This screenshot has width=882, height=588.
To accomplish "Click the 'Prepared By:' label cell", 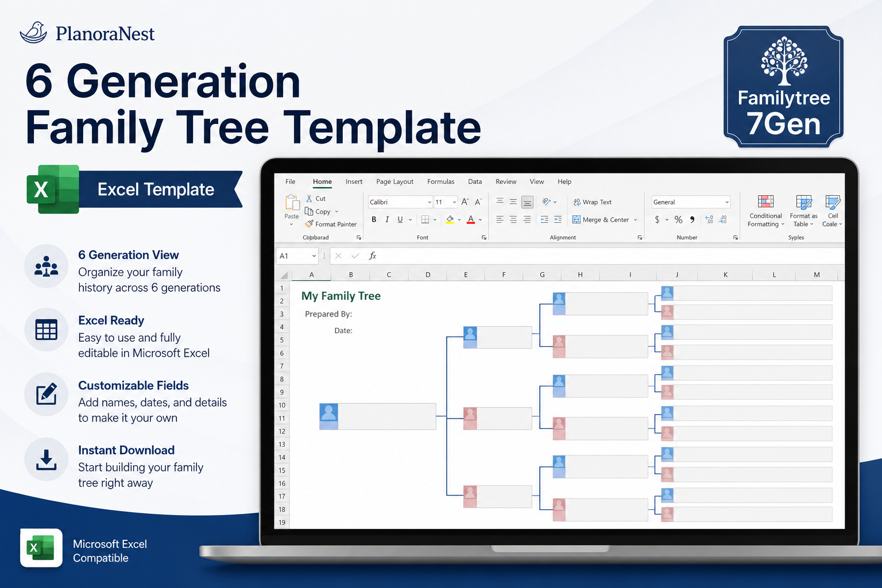I will pos(328,314).
